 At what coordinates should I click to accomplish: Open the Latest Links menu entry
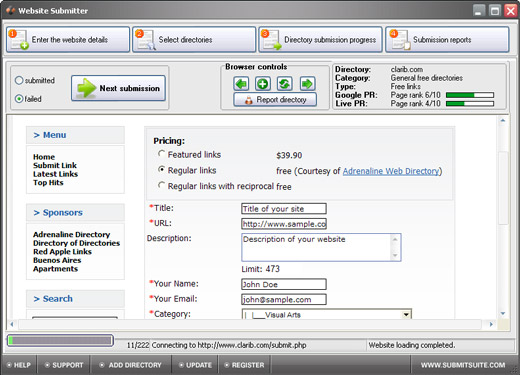[x=55, y=174]
